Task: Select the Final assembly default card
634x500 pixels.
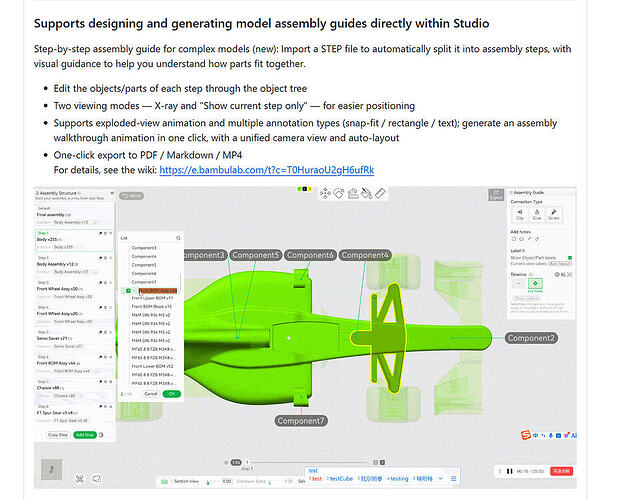Action: tap(75, 215)
